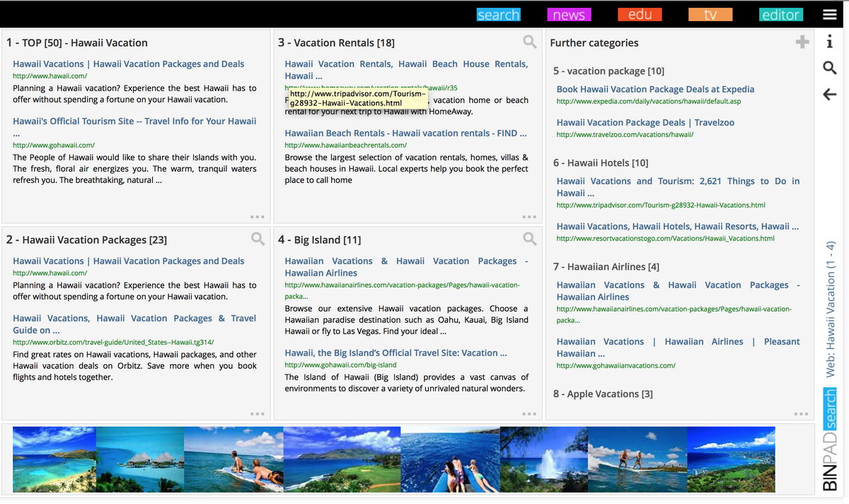Open Hawaiian Vacations link under category 7
The height and width of the screenshot is (504, 849).
click(678, 291)
